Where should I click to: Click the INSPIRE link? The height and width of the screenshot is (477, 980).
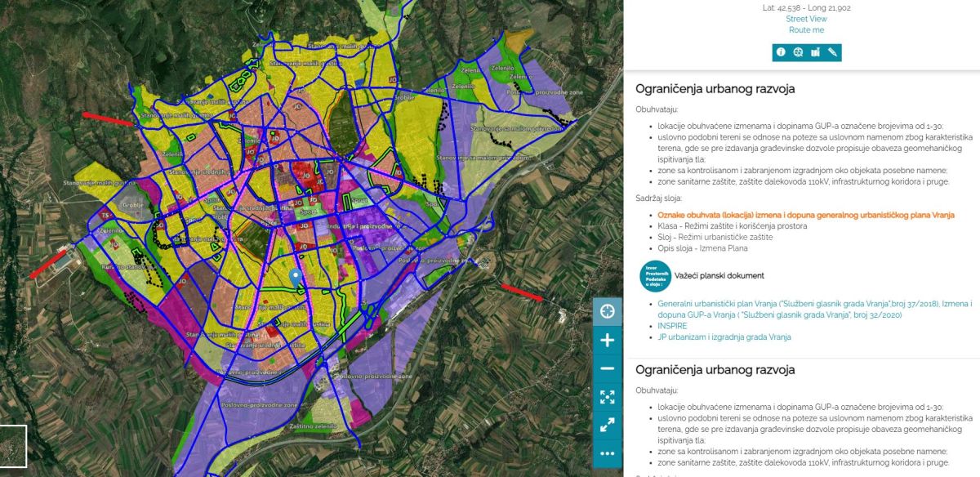[672, 326]
